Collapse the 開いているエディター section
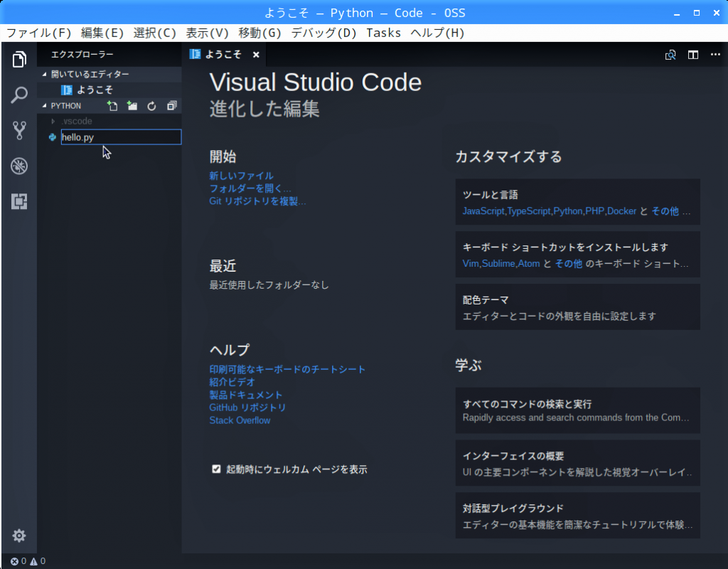Viewport: 728px width, 569px height. [x=45, y=74]
